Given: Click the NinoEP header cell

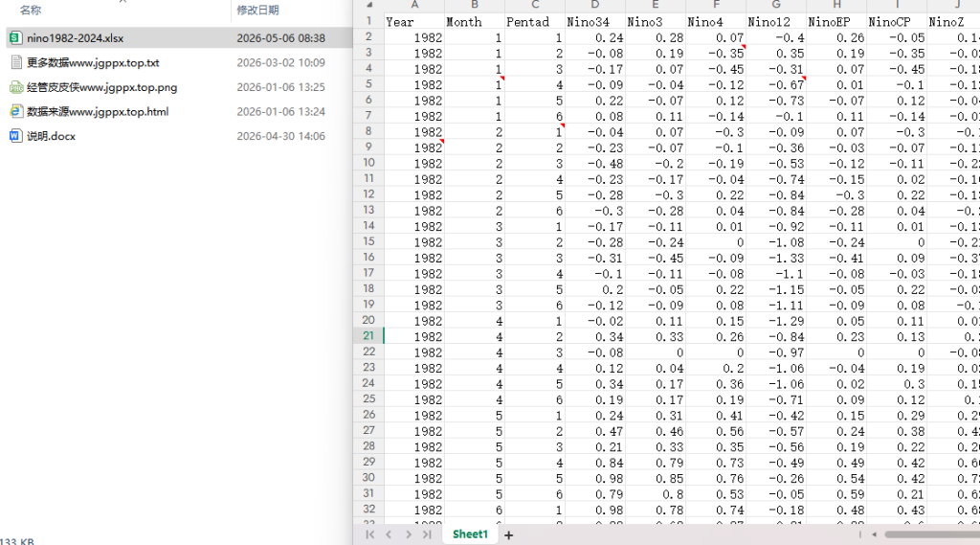Looking at the screenshot, I should coord(836,22).
